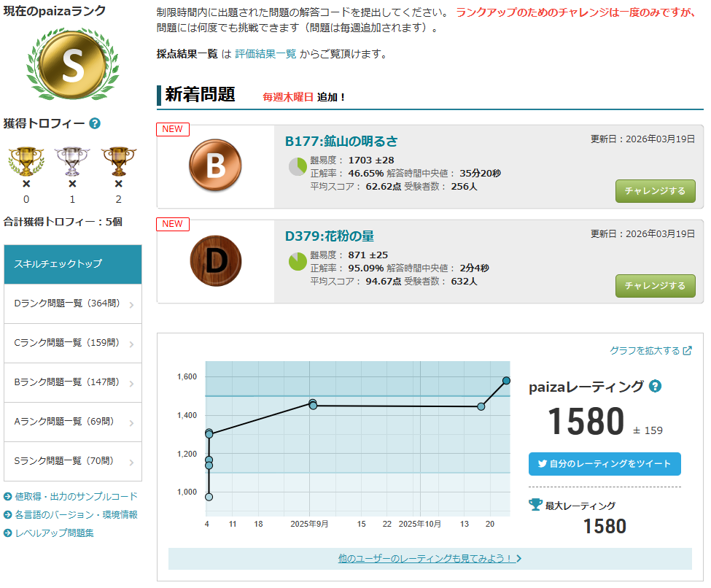
Task: Click the trophy icon beside 最大レーティング
Action: 535,505
